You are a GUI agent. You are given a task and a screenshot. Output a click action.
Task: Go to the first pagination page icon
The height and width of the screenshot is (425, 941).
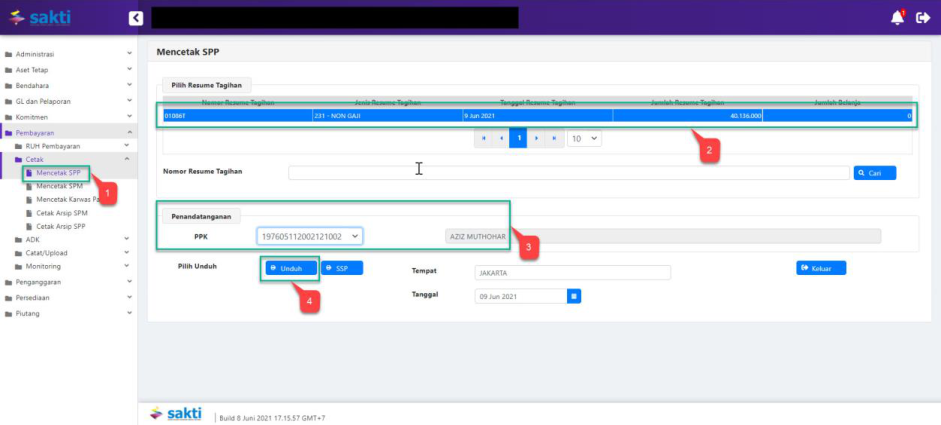[482, 138]
